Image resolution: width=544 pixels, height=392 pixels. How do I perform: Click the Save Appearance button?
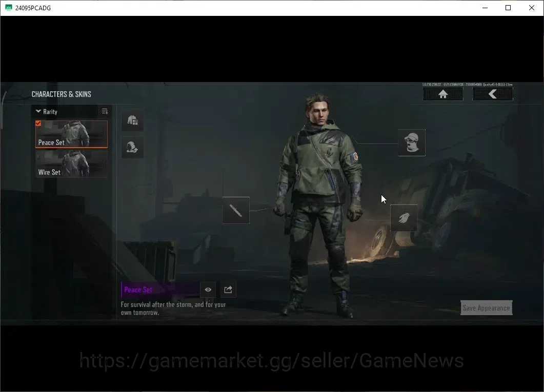487,308
